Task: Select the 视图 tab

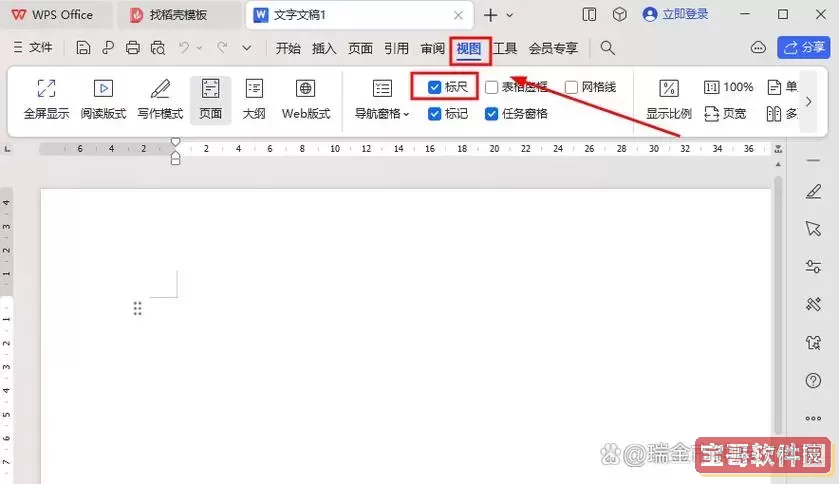Action: tap(469, 49)
